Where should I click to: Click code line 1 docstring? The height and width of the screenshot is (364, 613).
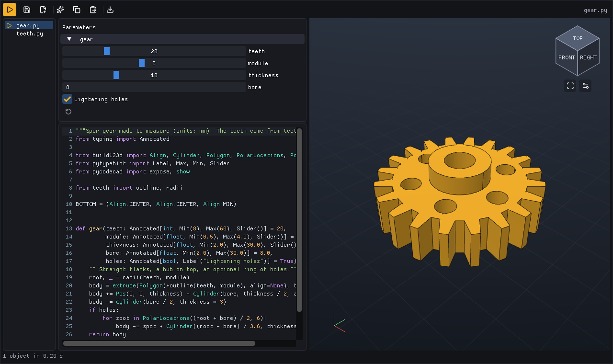[186, 131]
